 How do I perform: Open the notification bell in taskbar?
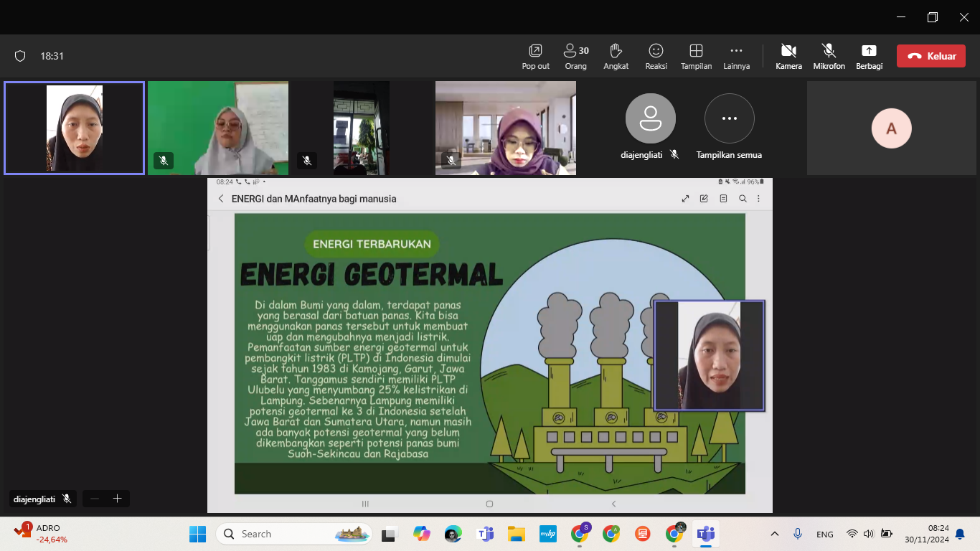pos(960,534)
